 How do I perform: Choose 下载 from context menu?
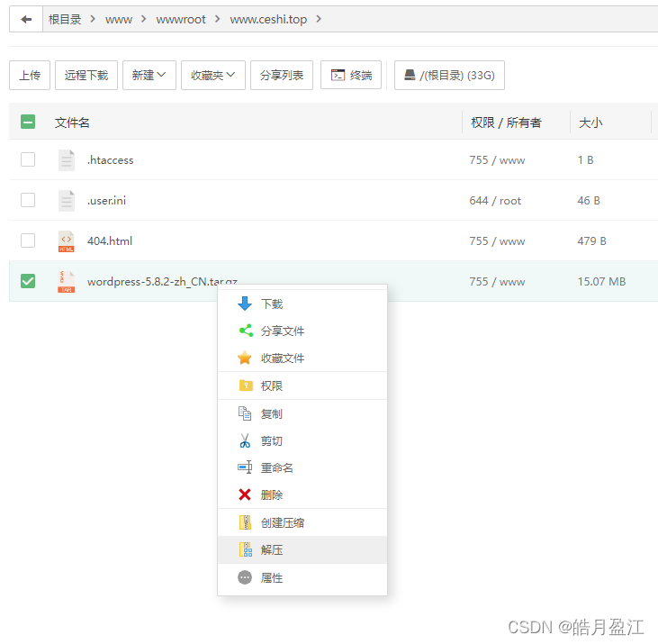[x=302, y=304]
